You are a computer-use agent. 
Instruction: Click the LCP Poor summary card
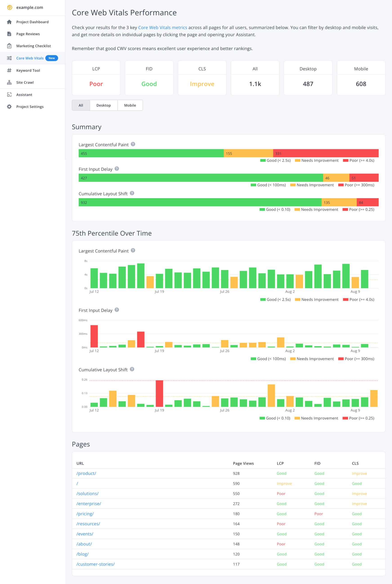click(96, 78)
